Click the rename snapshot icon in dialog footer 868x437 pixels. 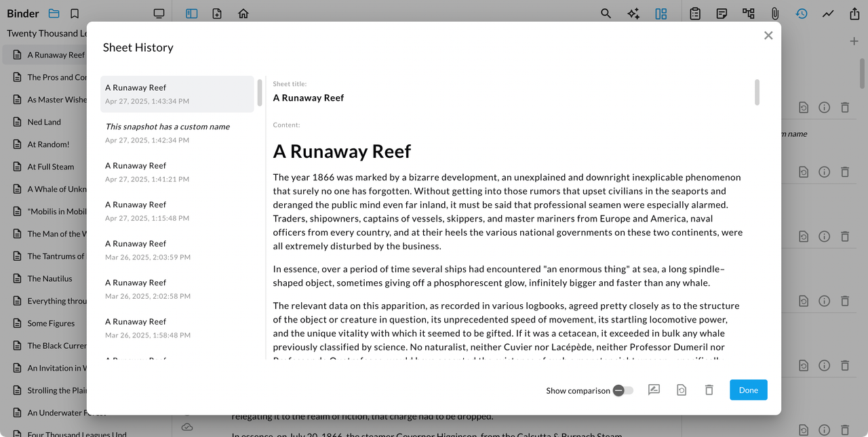[654, 390]
